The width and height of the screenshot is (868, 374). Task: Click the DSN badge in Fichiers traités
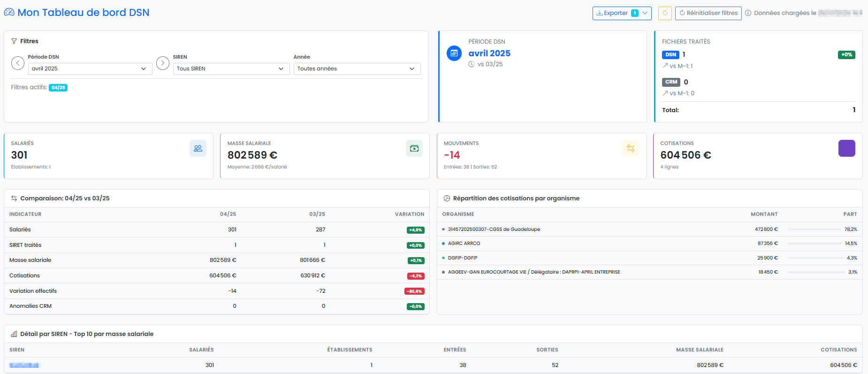[x=670, y=55]
